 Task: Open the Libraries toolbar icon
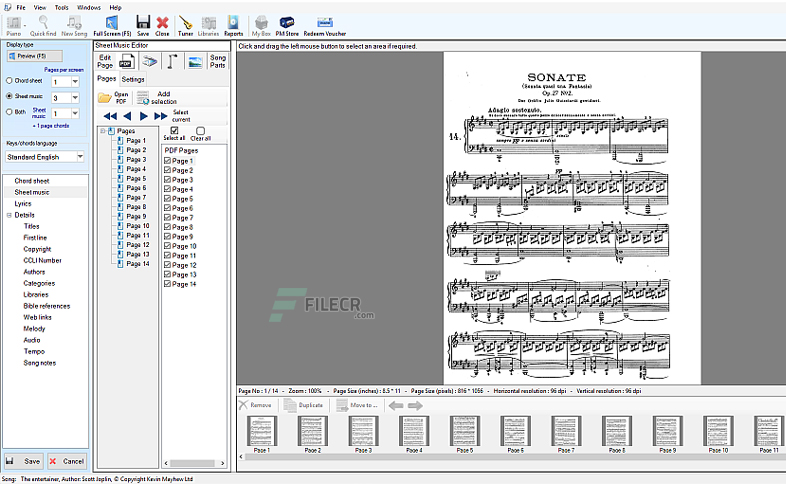click(208, 26)
